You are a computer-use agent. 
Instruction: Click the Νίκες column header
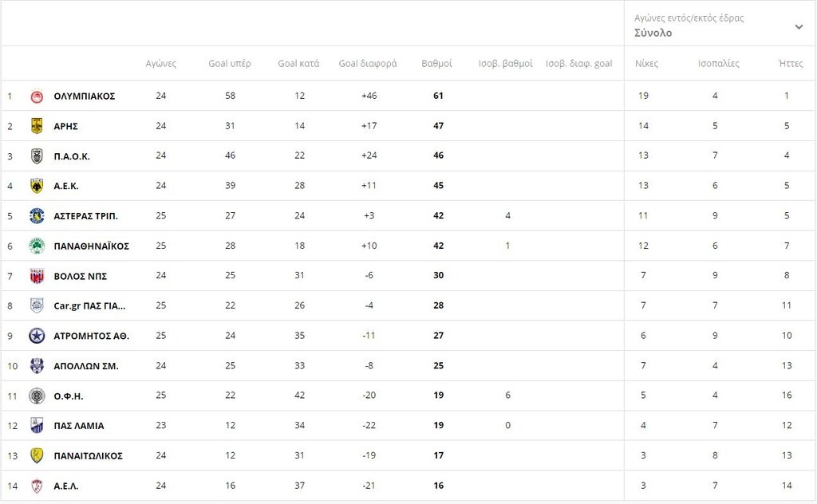[x=646, y=64]
